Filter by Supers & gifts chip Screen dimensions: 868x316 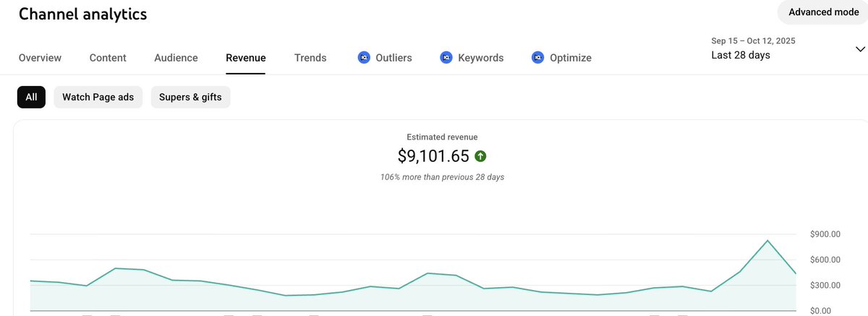[x=190, y=97]
